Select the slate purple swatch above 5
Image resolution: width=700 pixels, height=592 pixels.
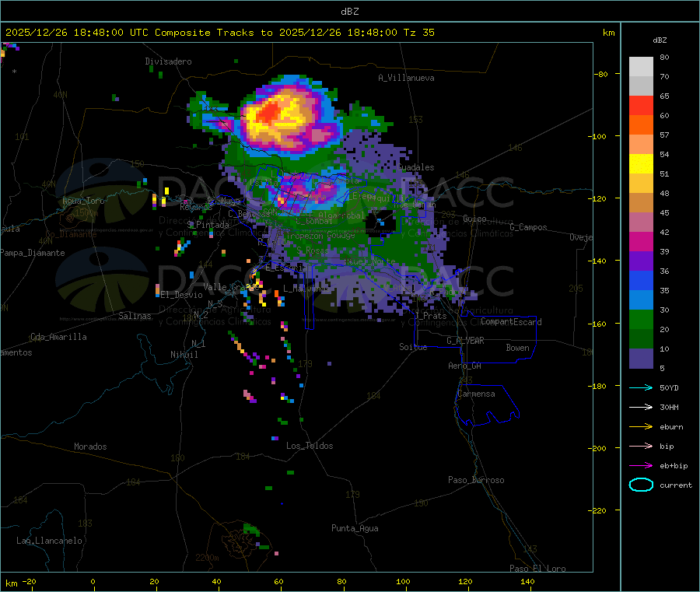pyautogui.click(x=641, y=359)
